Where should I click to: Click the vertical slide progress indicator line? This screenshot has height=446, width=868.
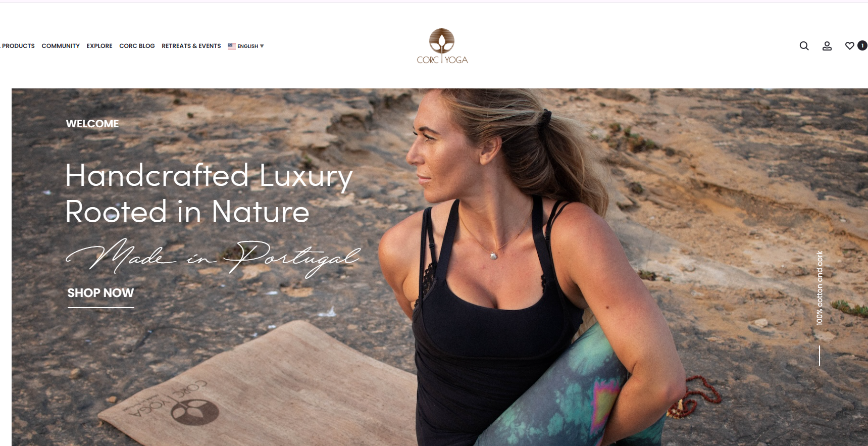[x=819, y=356]
